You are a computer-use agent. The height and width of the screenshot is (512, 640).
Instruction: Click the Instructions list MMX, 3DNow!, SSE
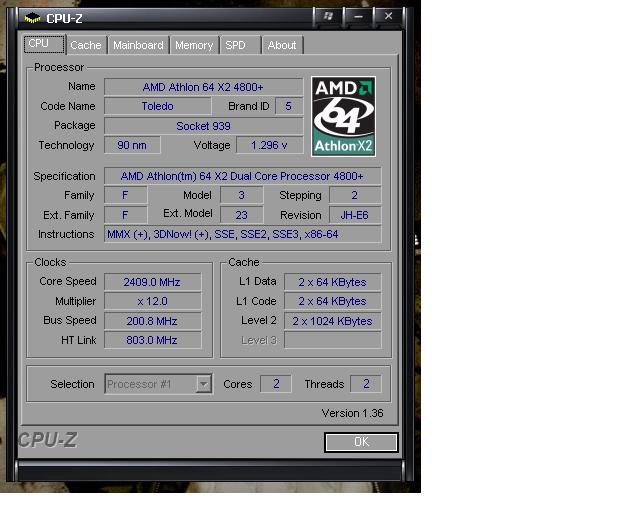(242, 234)
